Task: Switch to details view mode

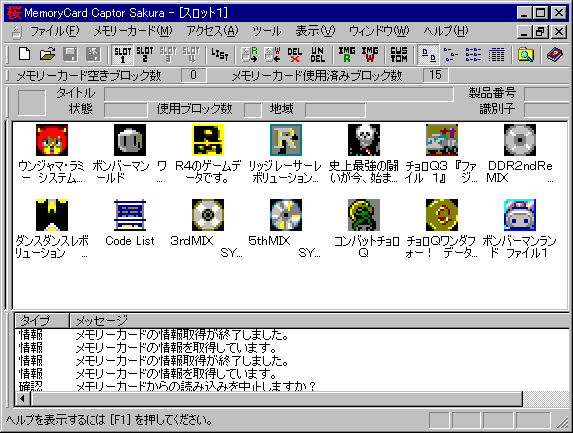Action: tap(496, 54)
